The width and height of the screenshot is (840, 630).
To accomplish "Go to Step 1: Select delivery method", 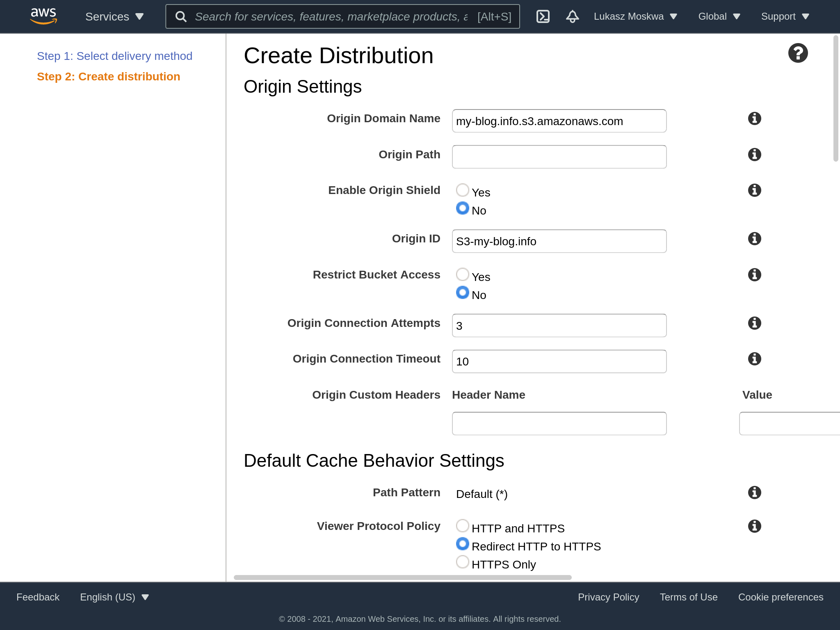I will tap(114, 56).
